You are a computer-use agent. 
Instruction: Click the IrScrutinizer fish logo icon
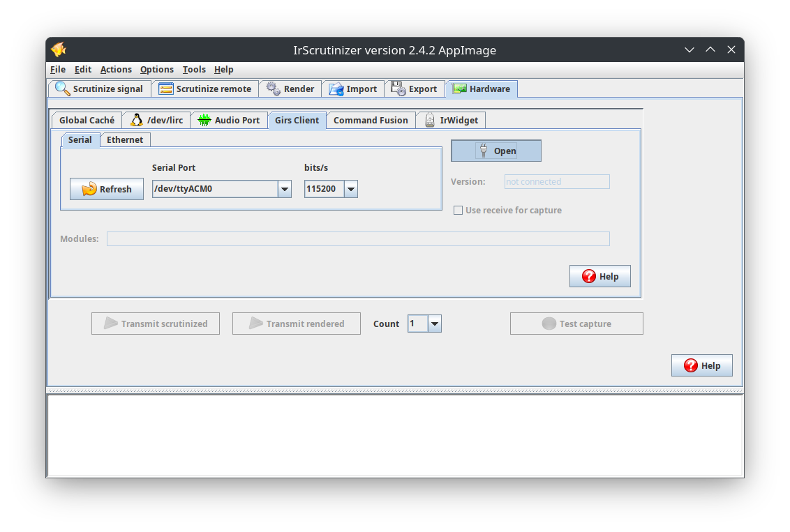(x=59, y=50)
